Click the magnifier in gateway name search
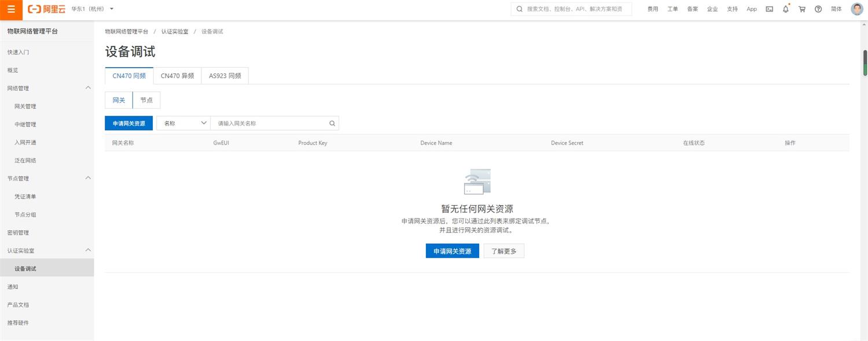868x341 pixels. [332, 123]
